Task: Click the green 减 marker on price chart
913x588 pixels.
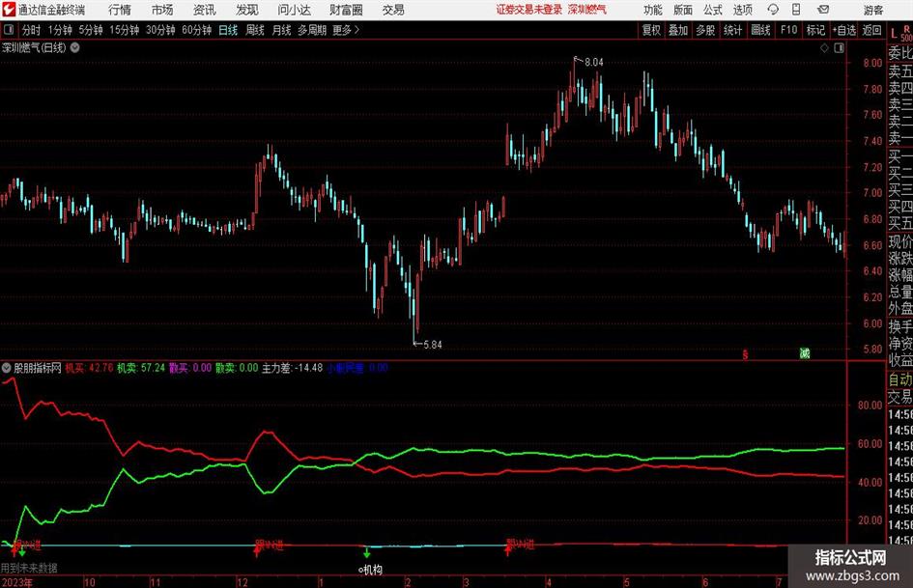Action: tap(805, 352)
